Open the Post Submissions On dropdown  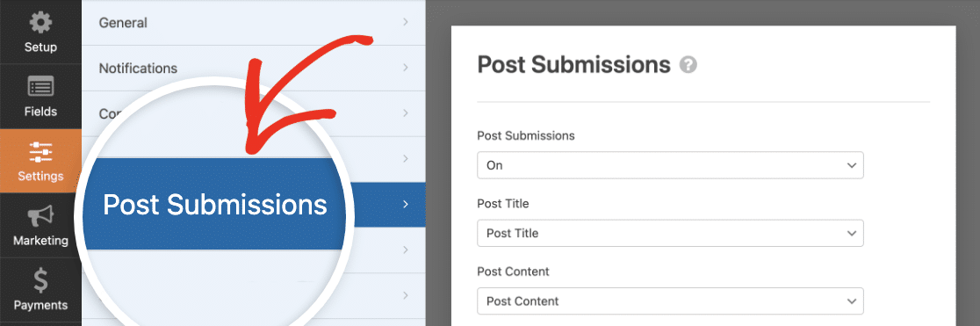670,165
